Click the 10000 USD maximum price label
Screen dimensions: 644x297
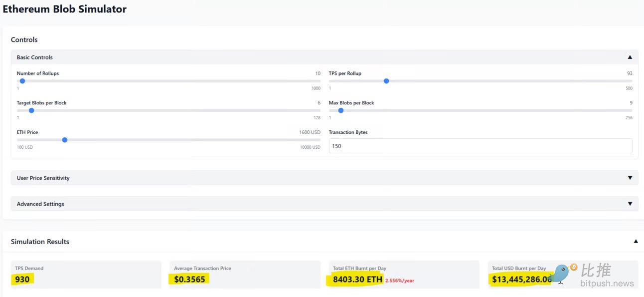(310, 147)
